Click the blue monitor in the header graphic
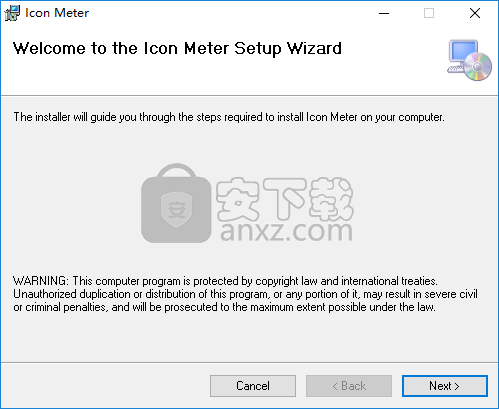499x409 pixels. click(463, 52)
